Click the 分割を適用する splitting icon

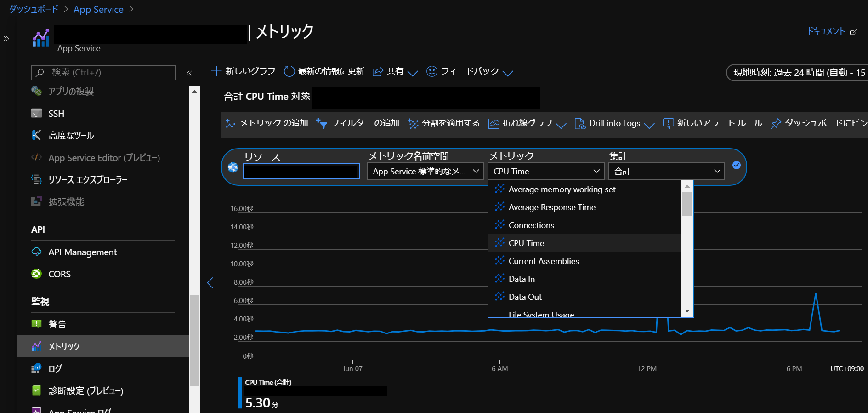[x=413, y=123]
